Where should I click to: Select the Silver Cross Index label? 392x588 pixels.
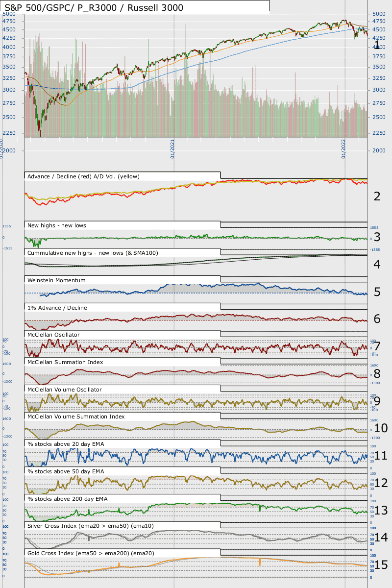coord(91,526)
